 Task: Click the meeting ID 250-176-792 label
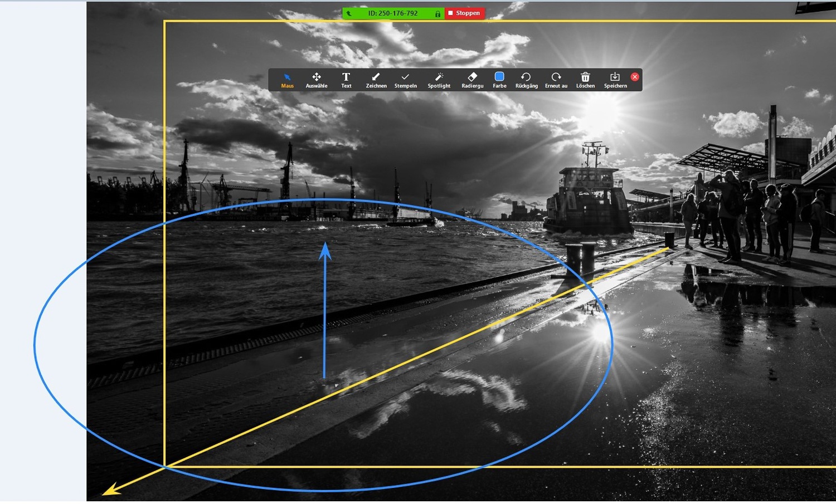click(x=392, y=13)
